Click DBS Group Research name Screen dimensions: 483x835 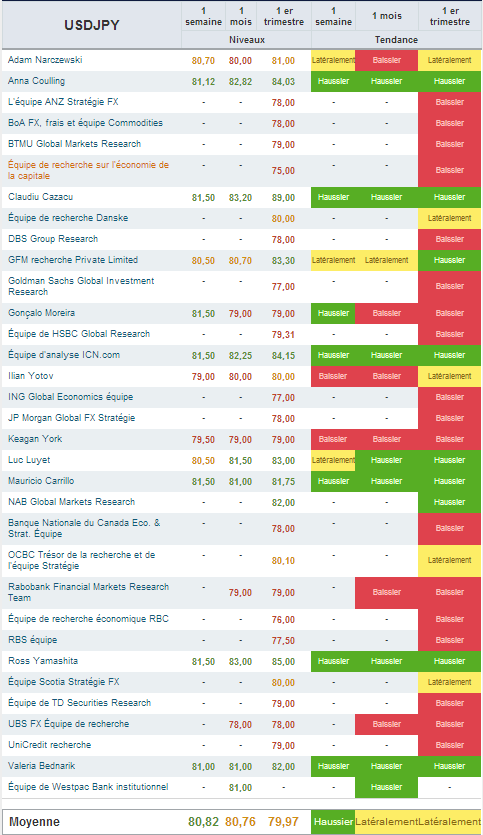pos(53,239)
